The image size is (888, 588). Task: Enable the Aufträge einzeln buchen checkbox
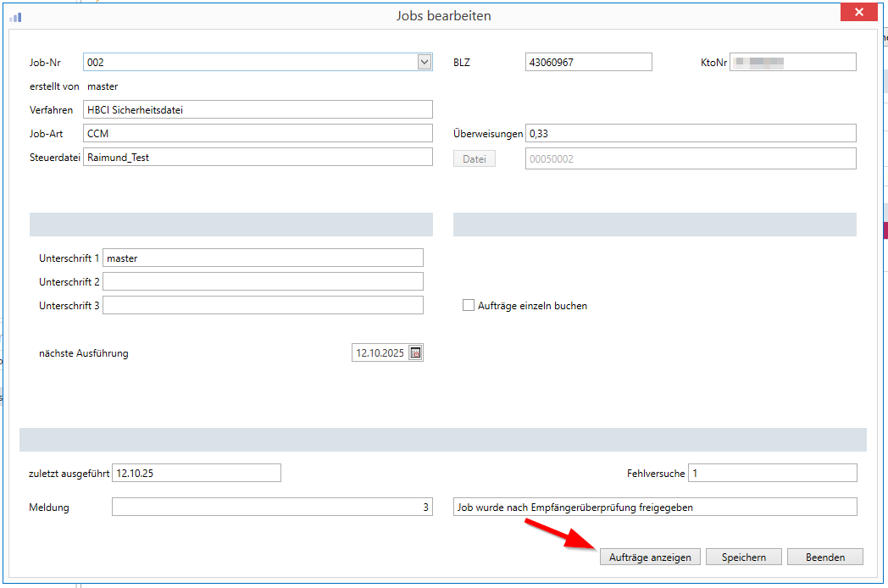(469, 306)
